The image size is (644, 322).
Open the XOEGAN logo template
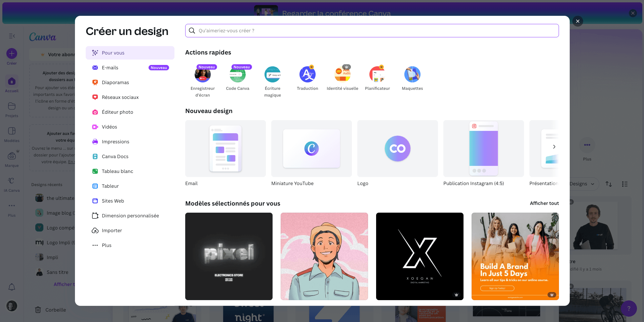click(x=420, y=256)
